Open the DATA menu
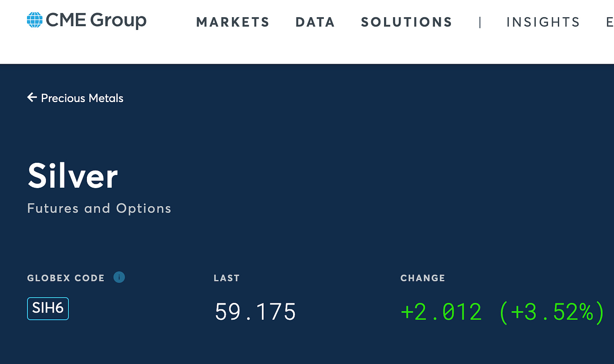 click(x=315, y=22)
